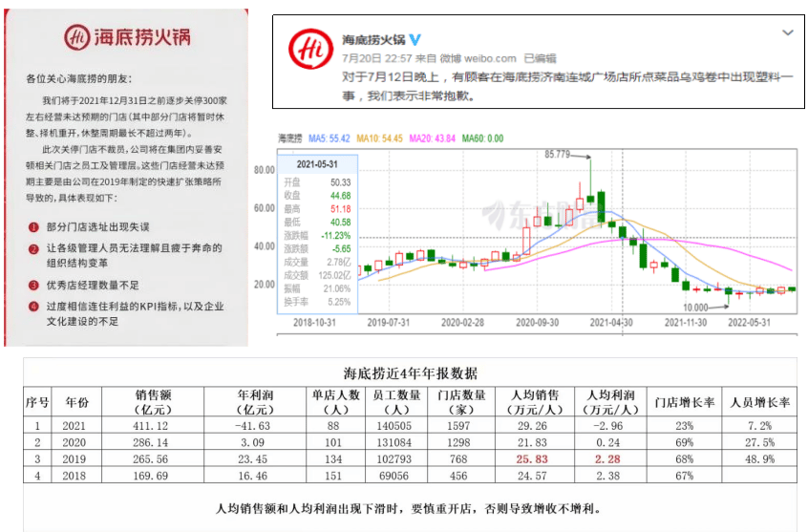
Task: Open the 海底捞火锅 Weibo account name
Action: coord(374,40)
